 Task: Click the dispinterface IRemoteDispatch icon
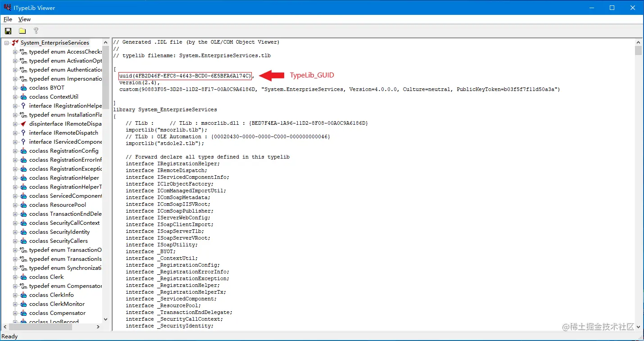pos(23,124)
